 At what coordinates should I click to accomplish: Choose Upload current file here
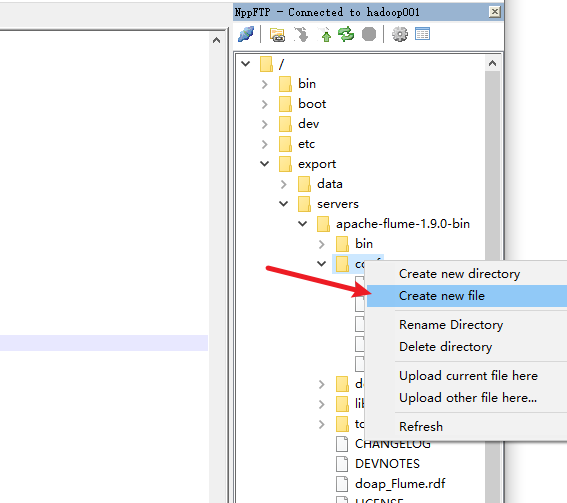pyautogui.click(x=468, y=376)
